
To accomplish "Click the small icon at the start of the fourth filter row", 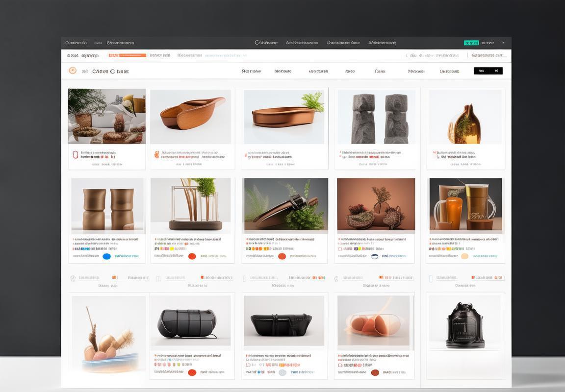I will tap(336, 278).
